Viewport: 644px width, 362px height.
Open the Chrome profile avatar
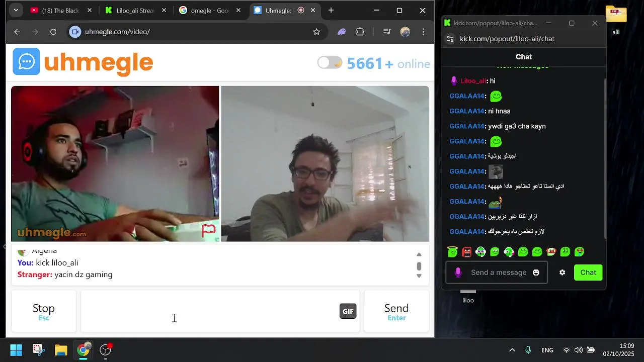405,32
